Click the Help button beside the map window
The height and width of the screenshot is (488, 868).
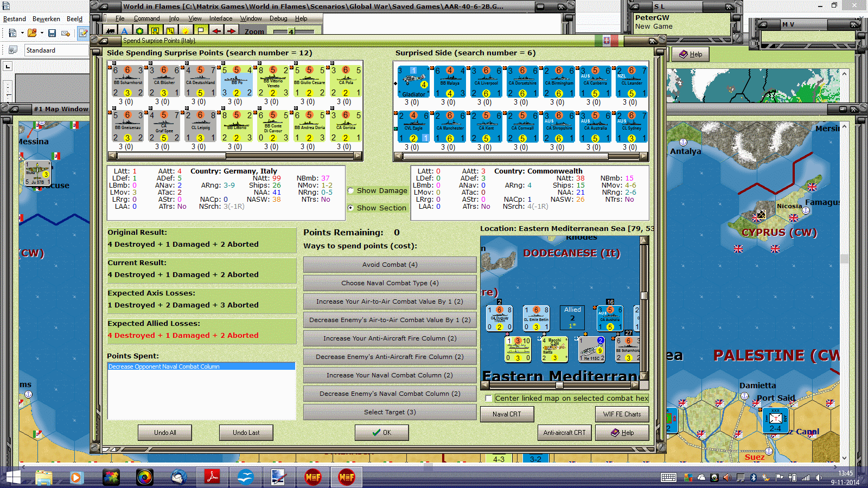pos(691,54)
